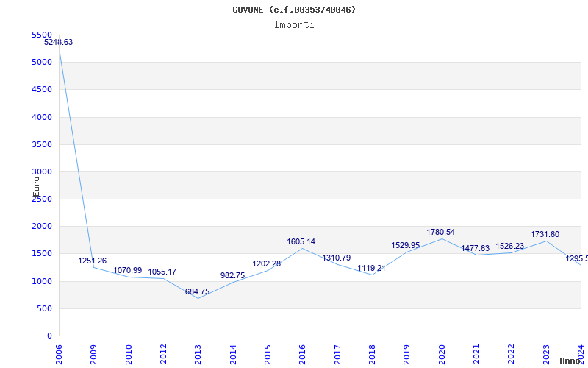This screenshot has width=588, height=368.
Task: Click the 1119.21 data label
Action: [371, 269]
